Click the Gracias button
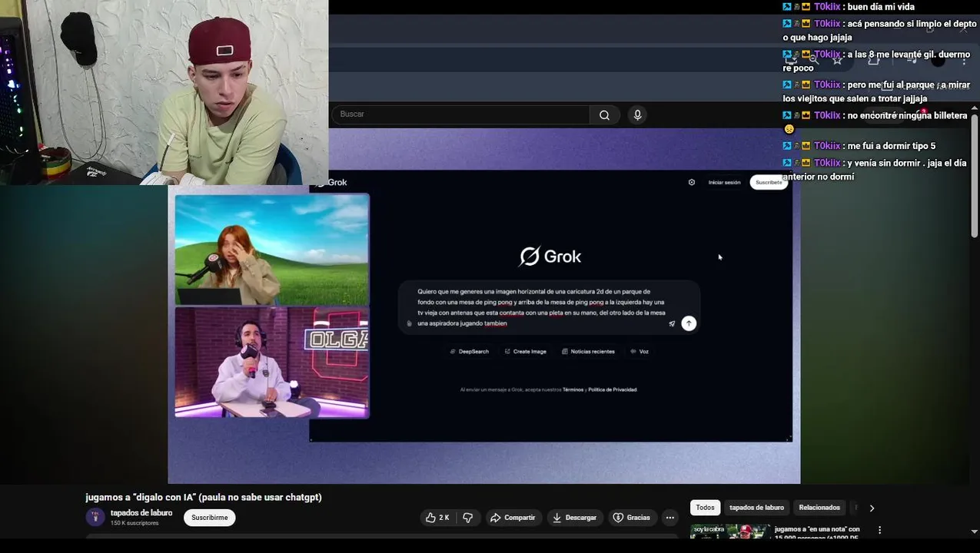This screenshot has width=980, height=553. [x=632, y=518]
